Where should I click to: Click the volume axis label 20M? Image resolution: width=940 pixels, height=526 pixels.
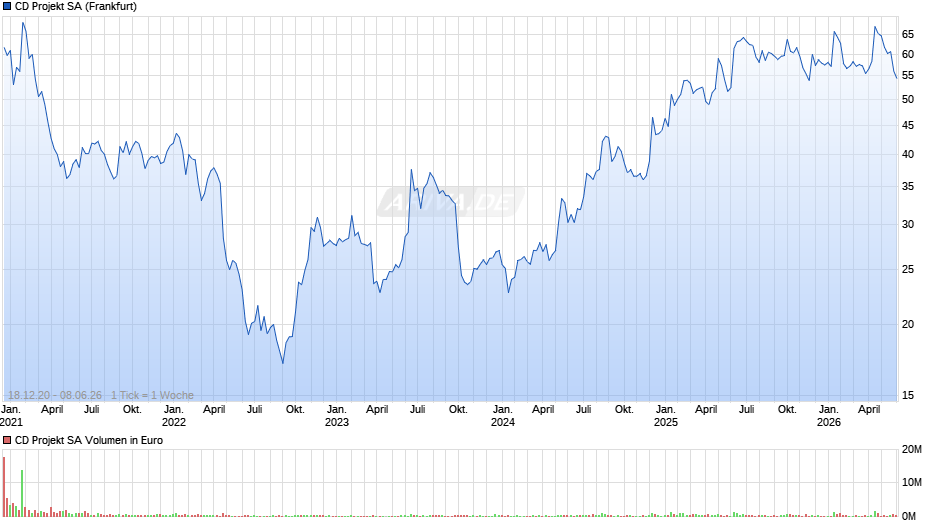point(911,450)
